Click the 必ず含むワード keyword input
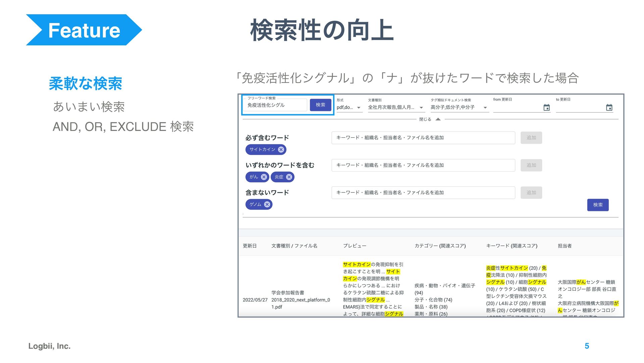644x363 pixels. coord(423,138)
